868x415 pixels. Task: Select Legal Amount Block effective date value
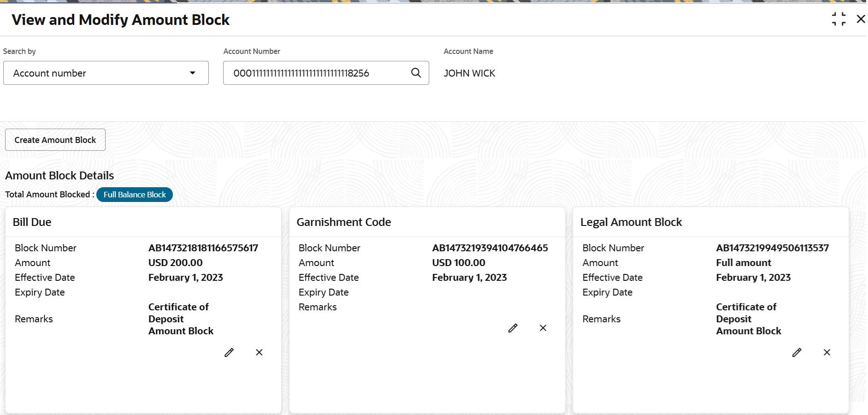tap(753, 278)
